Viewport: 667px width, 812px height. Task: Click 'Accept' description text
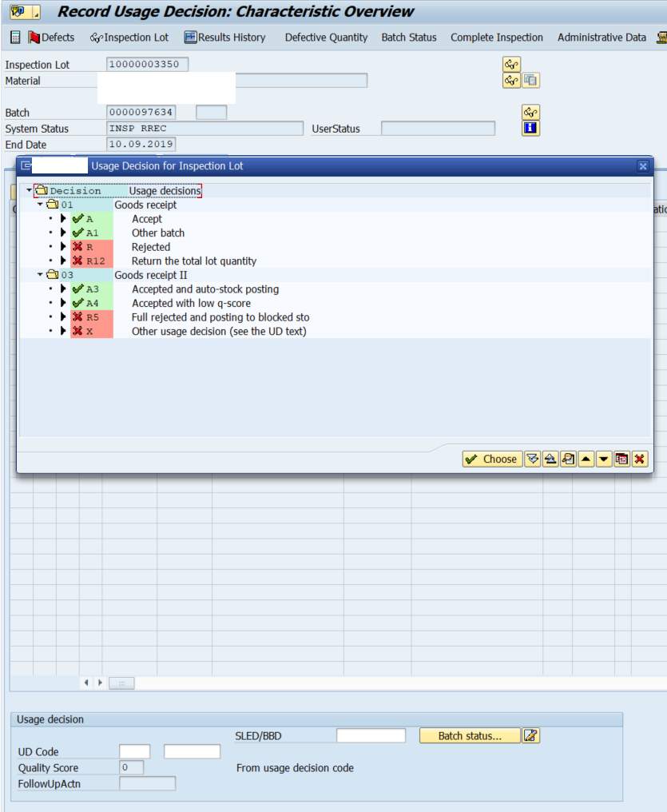(147, 218)
